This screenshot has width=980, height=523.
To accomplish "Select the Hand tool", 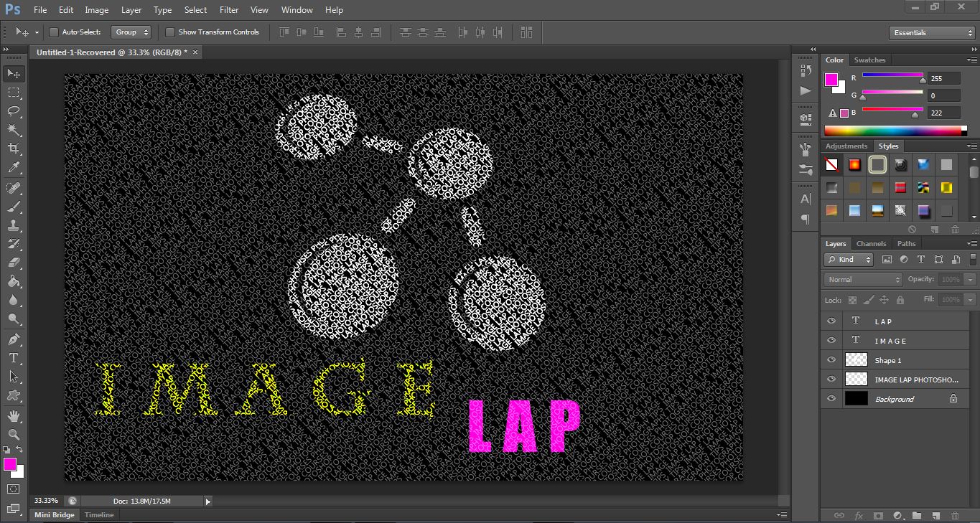I will [x=14, y=415].
